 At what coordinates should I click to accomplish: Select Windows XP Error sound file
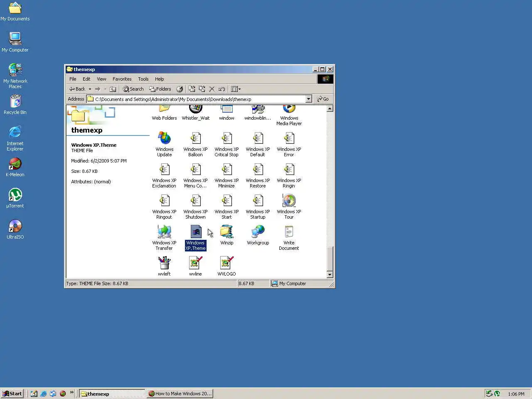[x=289, y=144]
